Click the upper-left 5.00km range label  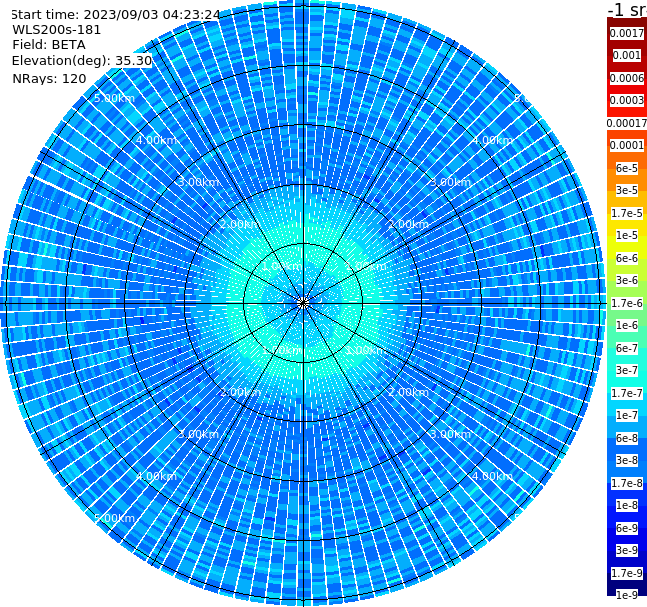(x=114, y=98)
